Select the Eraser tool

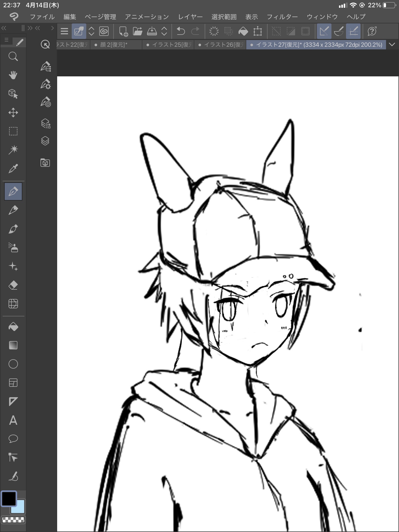tap(13, 285)
